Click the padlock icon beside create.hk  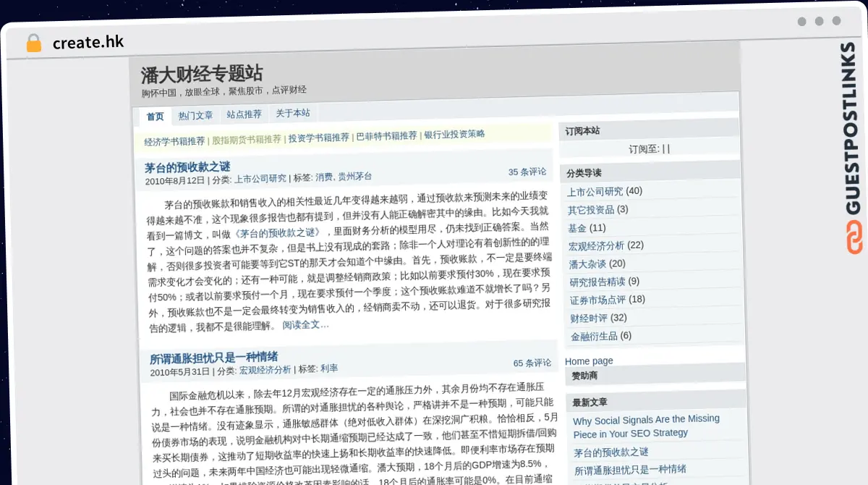coord(34,43)
